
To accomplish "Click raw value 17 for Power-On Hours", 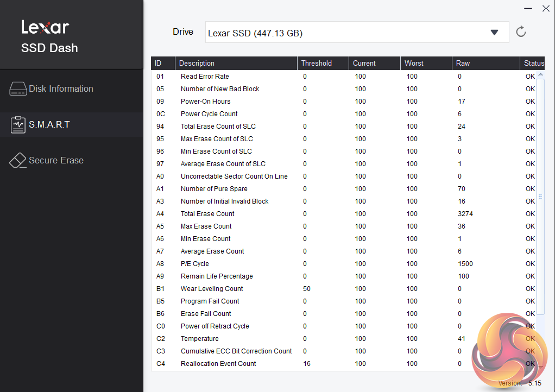I will point(461,102).
